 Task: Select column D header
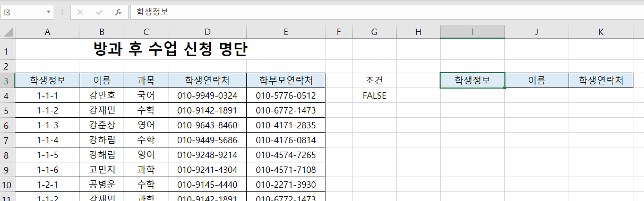tap(207, 32)
